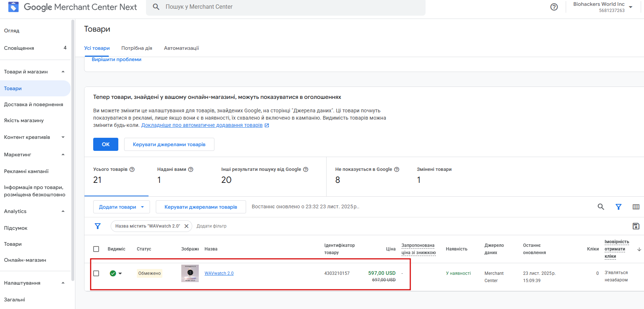Collapse the 'Налаштування' sidebar section
Viewport: 644px width, 309px height.
click(x=63, y=283)
